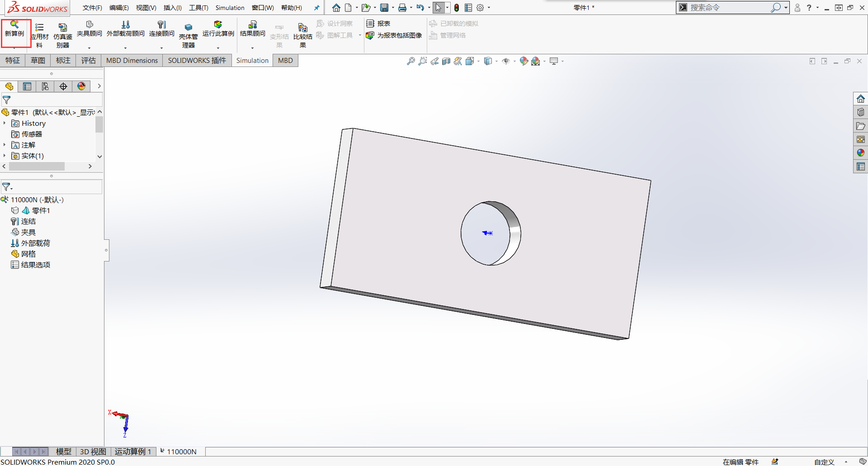868x466 pixels.
Task: Open the Appearances color-ball task pane tab
Action: point(860,153)
